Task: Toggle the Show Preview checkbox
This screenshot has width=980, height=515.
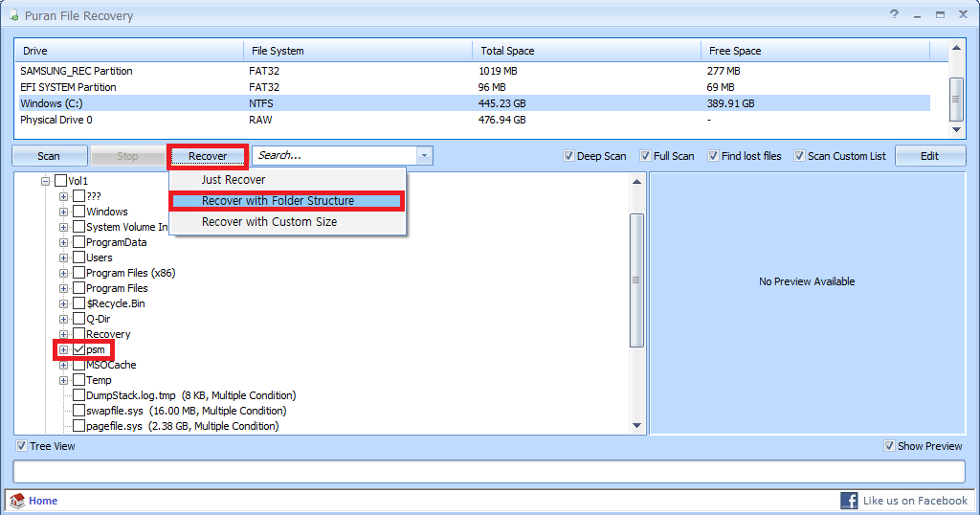Action: click(x=889, y=446)
